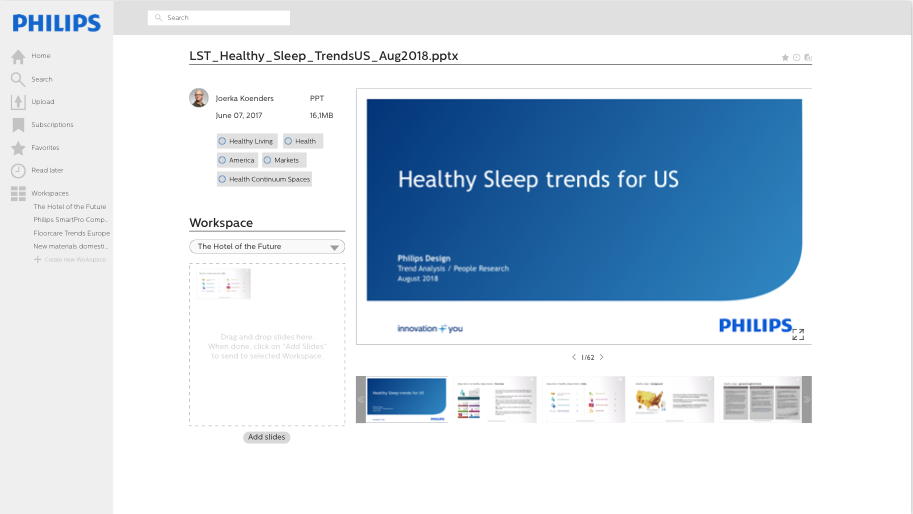Click the Workspaces grid icon

click(18, 193)
